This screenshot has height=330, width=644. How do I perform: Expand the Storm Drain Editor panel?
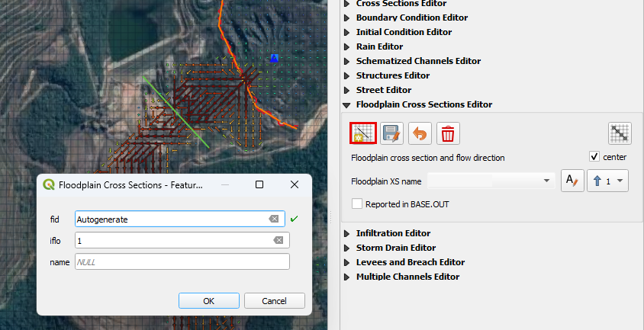coord(395,248)
